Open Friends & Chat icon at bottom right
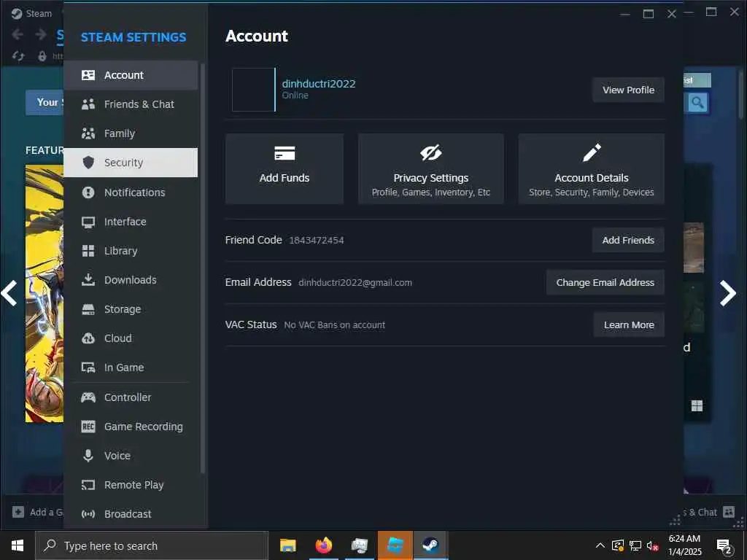747x560 pixels. coord(729,512)
